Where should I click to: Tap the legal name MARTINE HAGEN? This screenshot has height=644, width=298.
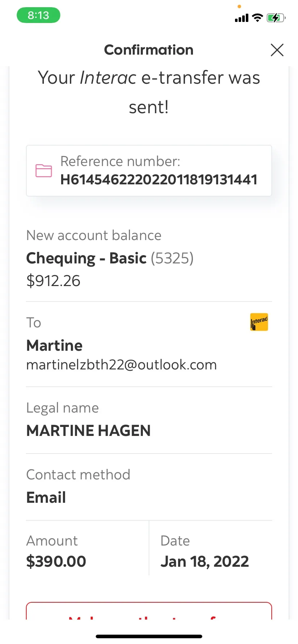click(89, 431)
